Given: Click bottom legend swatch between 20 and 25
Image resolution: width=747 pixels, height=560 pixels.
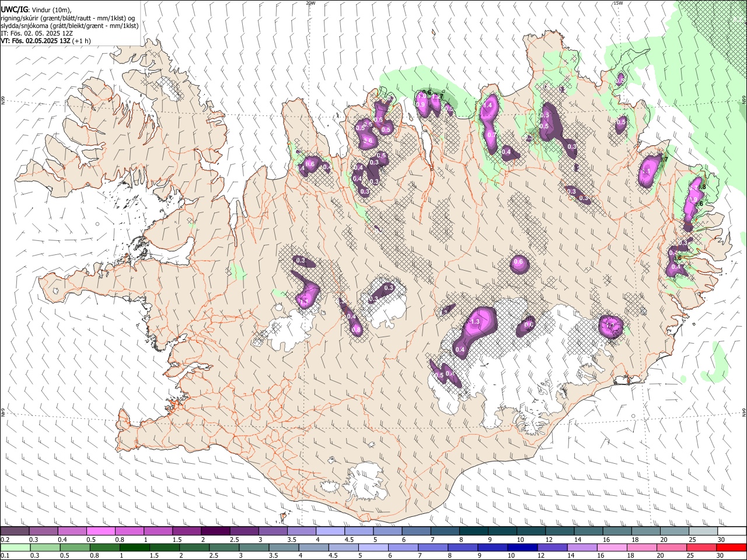Looking at the screenshot, I should pyautogui.click(x=671, y=547).
